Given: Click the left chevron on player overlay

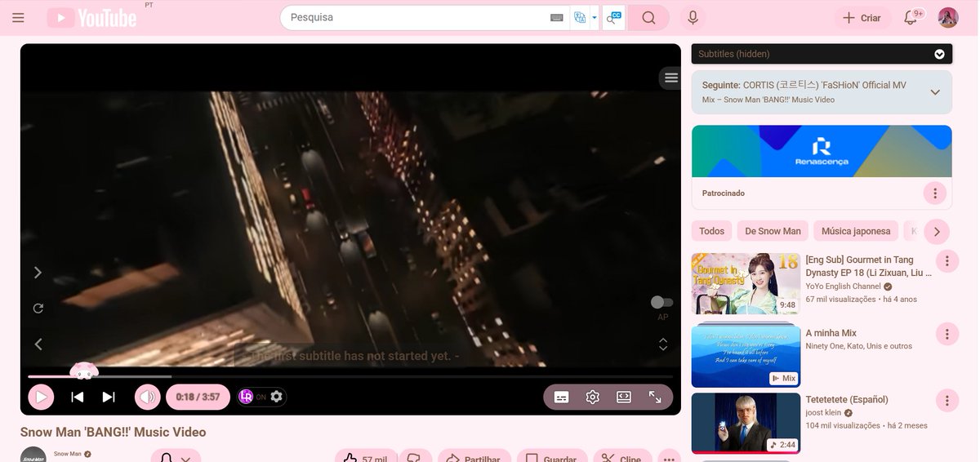Looking at the screenshot, I should [x=38, y=344].
